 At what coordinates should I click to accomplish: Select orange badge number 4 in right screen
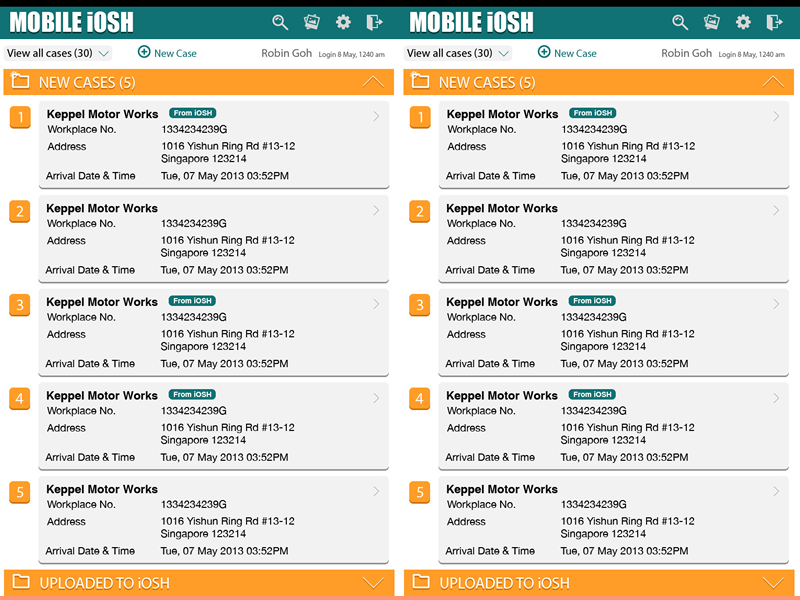(x=420, y=398)
